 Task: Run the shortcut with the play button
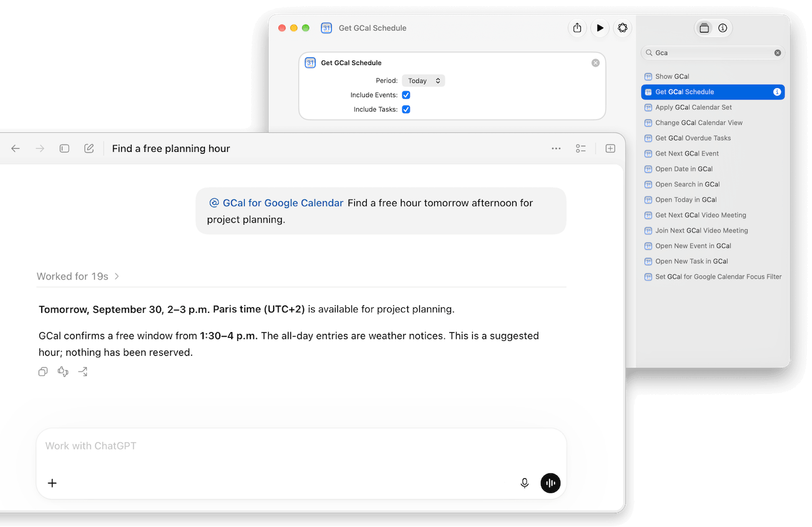(600, 28)
